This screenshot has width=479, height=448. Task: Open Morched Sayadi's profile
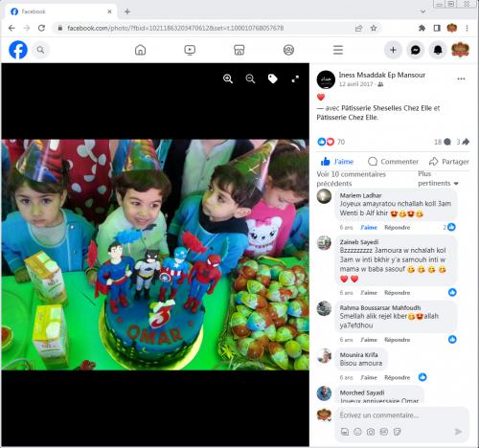coord(362,392)
